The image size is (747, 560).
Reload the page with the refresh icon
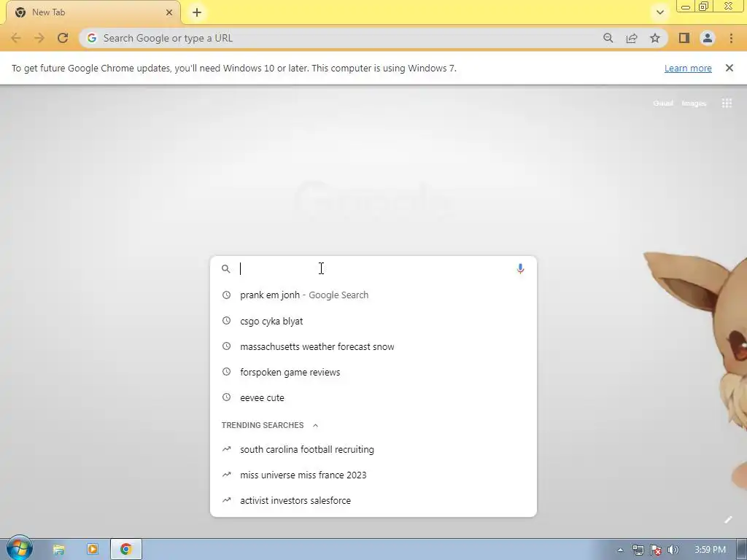pos(63,38)
